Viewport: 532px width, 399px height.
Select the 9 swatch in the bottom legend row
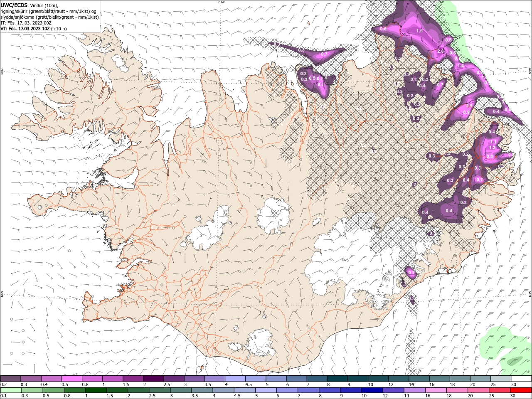[350, 390]
